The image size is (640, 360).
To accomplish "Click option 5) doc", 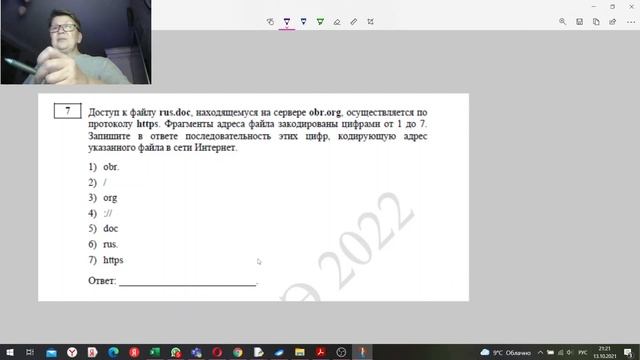I will [103, 228].
